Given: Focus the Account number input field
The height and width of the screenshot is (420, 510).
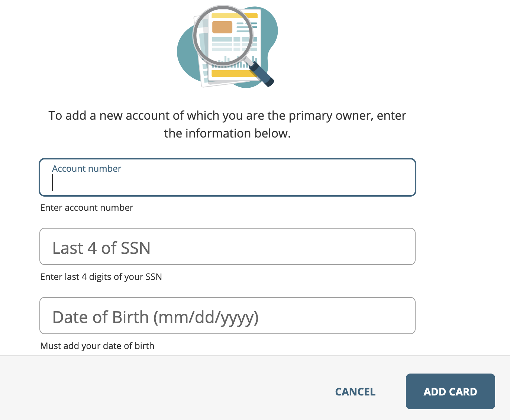Looking at the screenshot, I should pyautogui.click(x=227, y=177).
